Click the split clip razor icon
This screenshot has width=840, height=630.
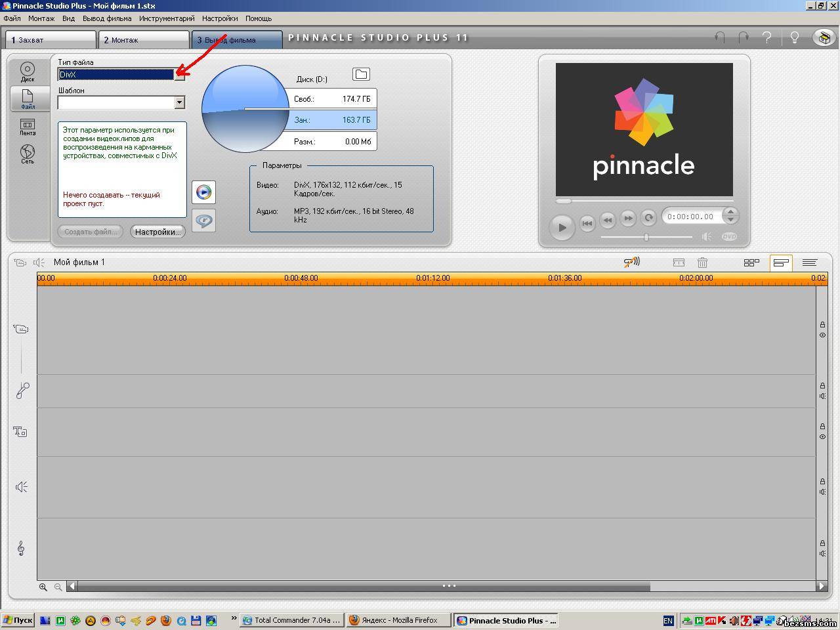[x=679, y=262]
